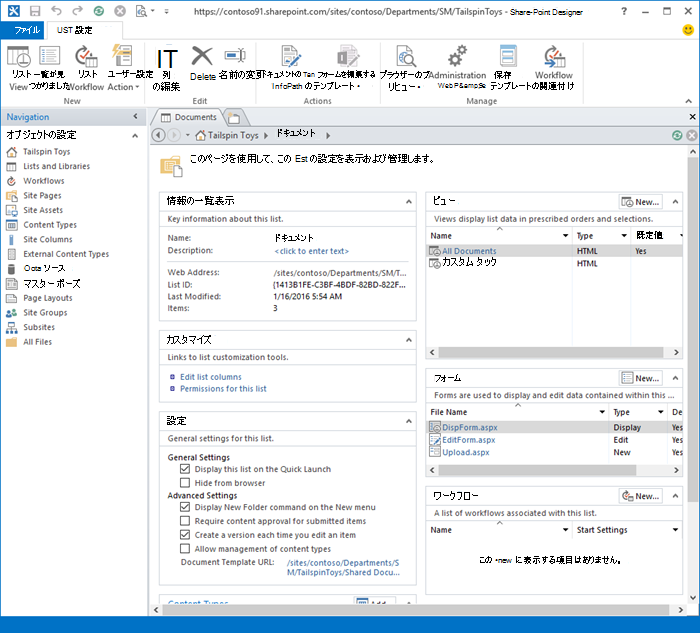Open Administration Web Page icon
The height and width of the screenshot is (633, 700).
tap(458, 56)
